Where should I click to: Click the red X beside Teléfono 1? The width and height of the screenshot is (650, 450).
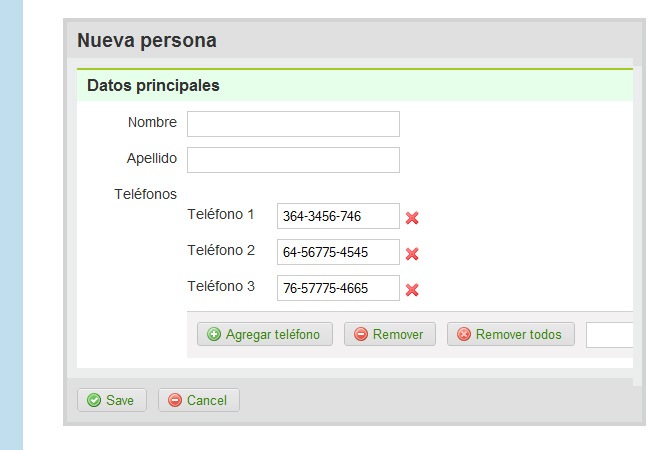(411, 217)
